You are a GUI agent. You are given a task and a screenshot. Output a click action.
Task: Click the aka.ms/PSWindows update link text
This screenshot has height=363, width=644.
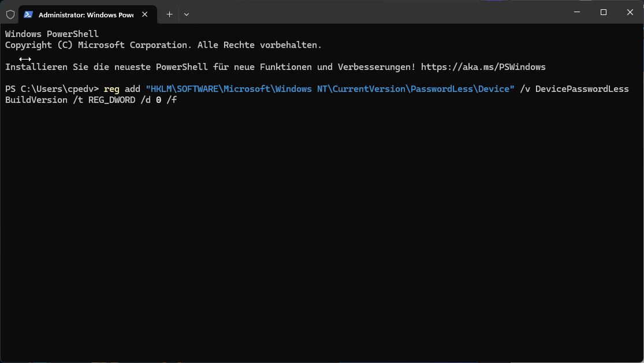483,66
